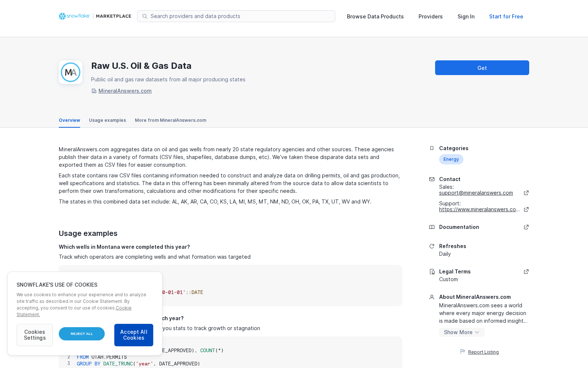Screen dimensions: 588x368
Task: Open external link icon for sales email
Action: coord(526,193)
